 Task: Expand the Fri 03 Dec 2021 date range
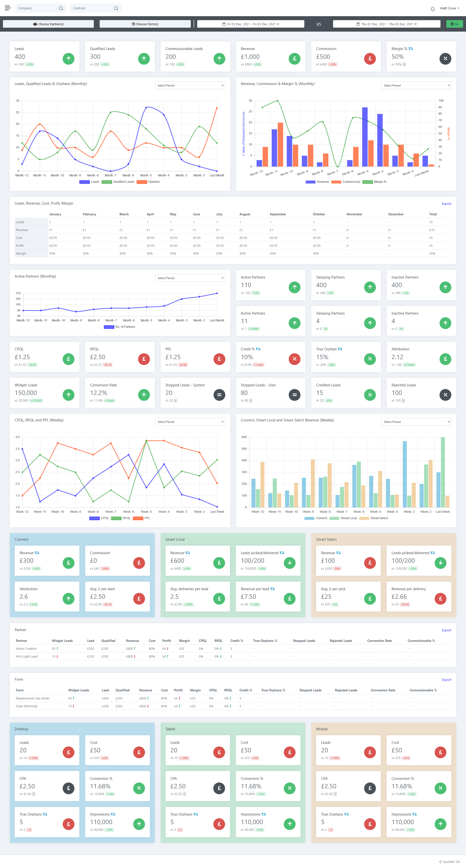point(251,24)
